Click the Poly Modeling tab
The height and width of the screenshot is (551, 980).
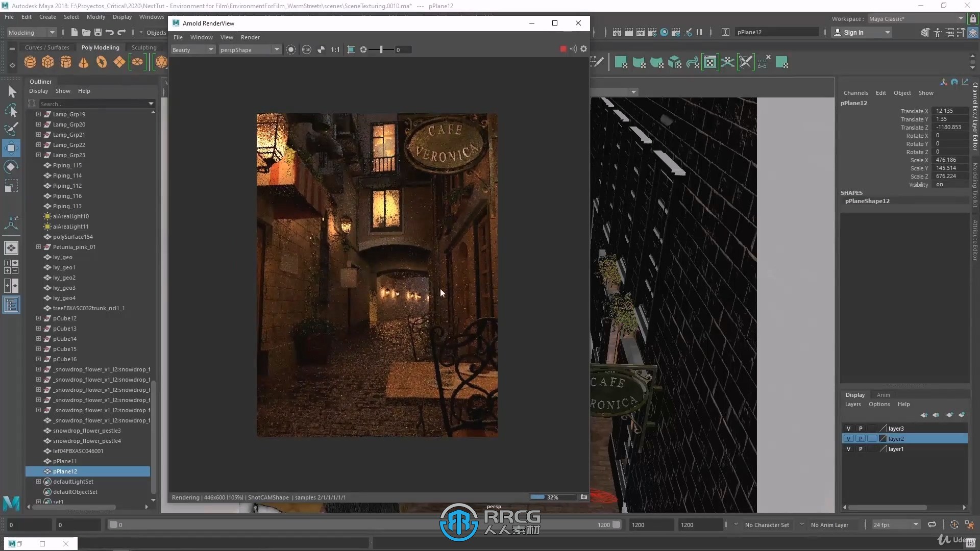(x=100, y=47)
